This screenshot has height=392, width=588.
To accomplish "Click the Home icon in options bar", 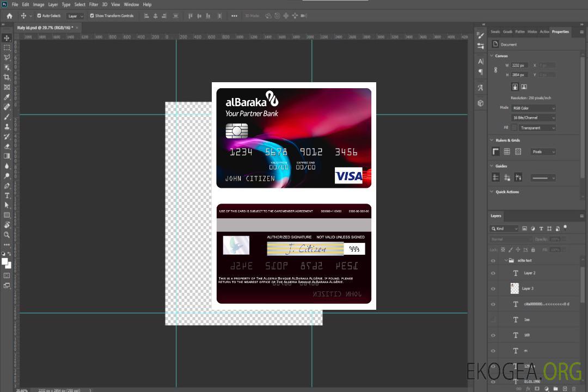I will point(9,16).
